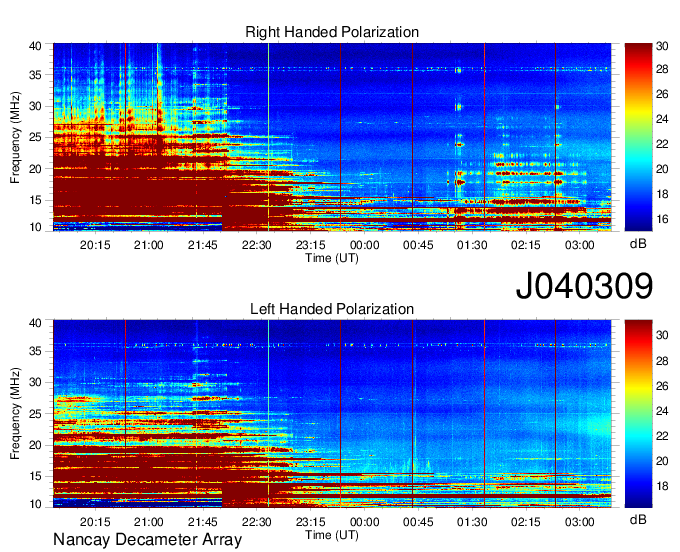
Task: Click 'Frequency (MHz)' axis label of left-handed plot
Action: [x=15, y=414]
